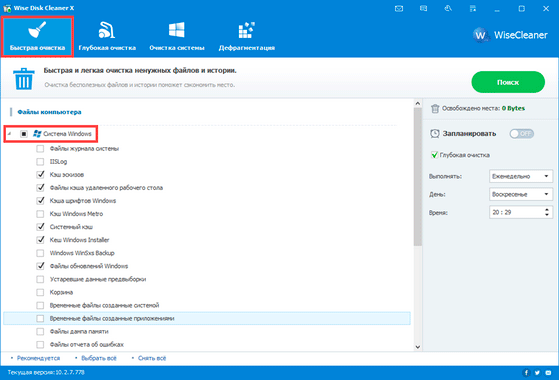
Task: Click the Wise Disk Cleaner app icon
Action: [x=7, y=8]
